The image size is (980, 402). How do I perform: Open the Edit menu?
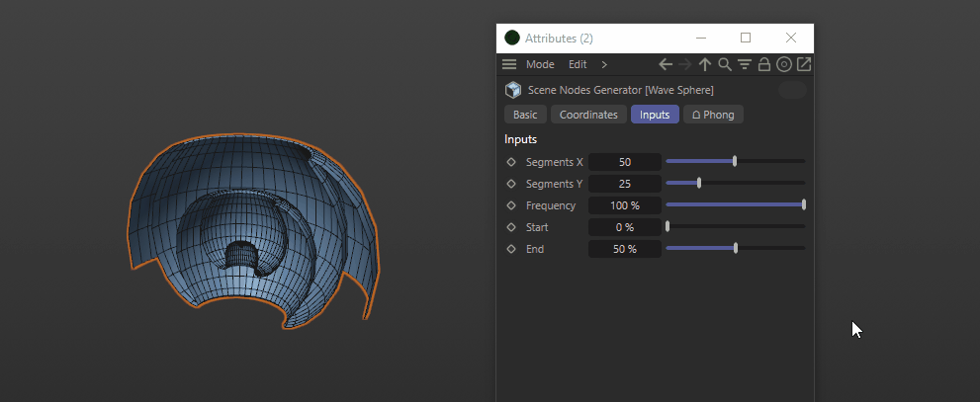click(x=578, y=64)
